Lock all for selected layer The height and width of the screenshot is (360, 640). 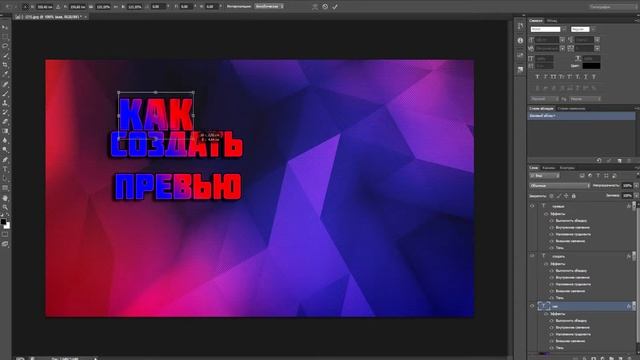pos(573,196)
